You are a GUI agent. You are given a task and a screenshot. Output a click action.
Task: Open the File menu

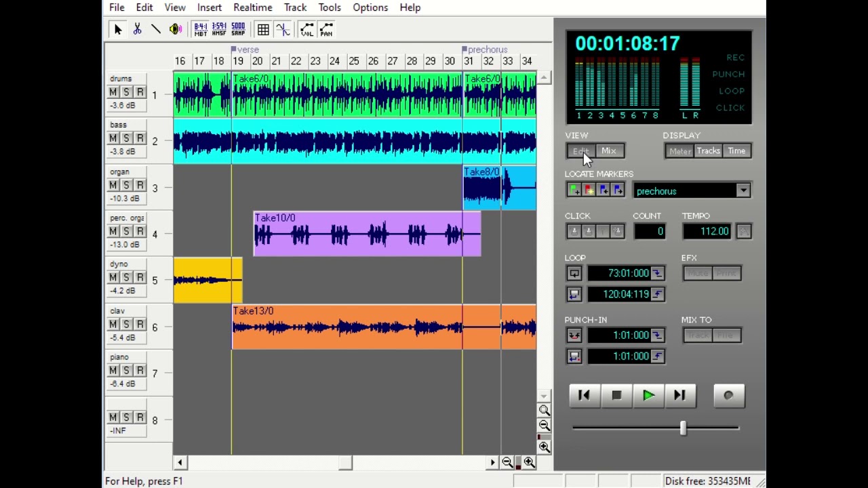(x=117, y=7)
